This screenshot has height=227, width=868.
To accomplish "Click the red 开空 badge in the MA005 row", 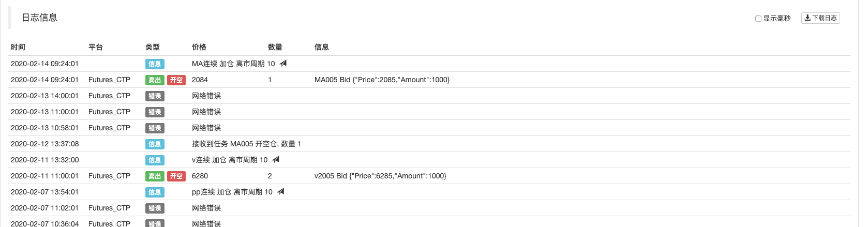I will tap(176, 80).
